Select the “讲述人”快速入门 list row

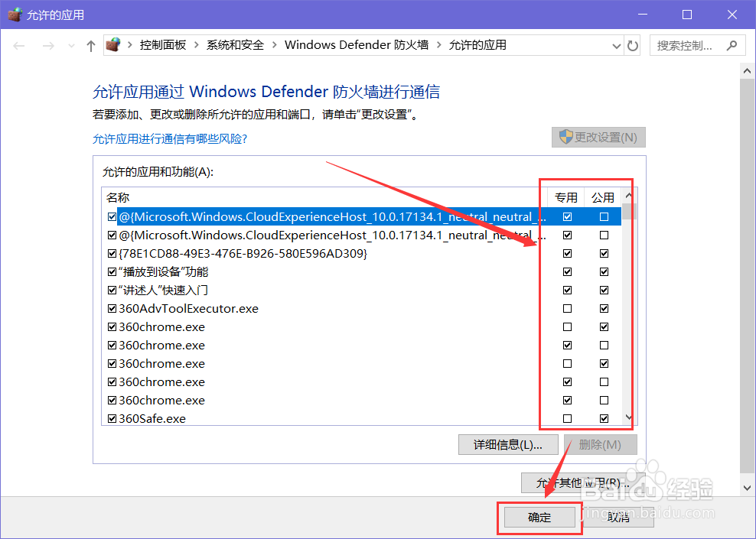pyautogui.click(x=362, y=290)
